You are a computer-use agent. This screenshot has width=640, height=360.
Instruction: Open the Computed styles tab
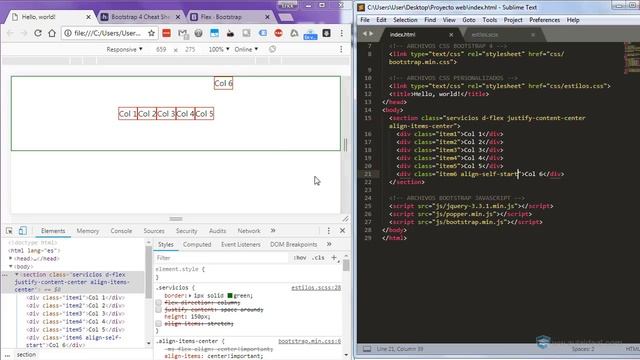click(x=197, y=244)
